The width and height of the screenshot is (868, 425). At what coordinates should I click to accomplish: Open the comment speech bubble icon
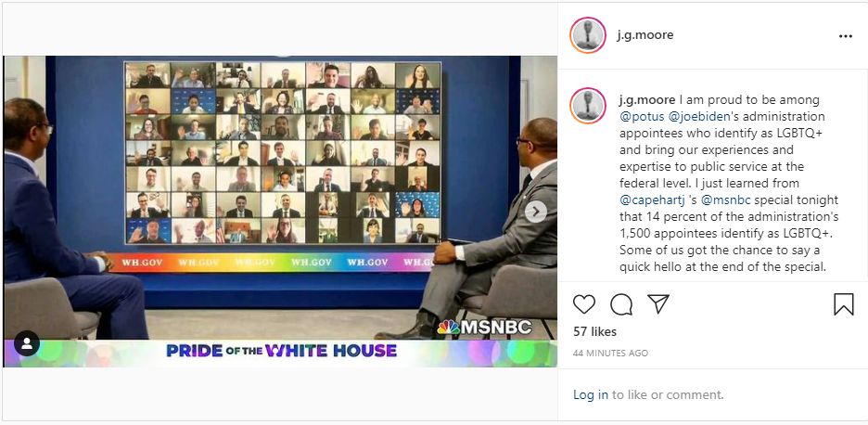point(621,304)
